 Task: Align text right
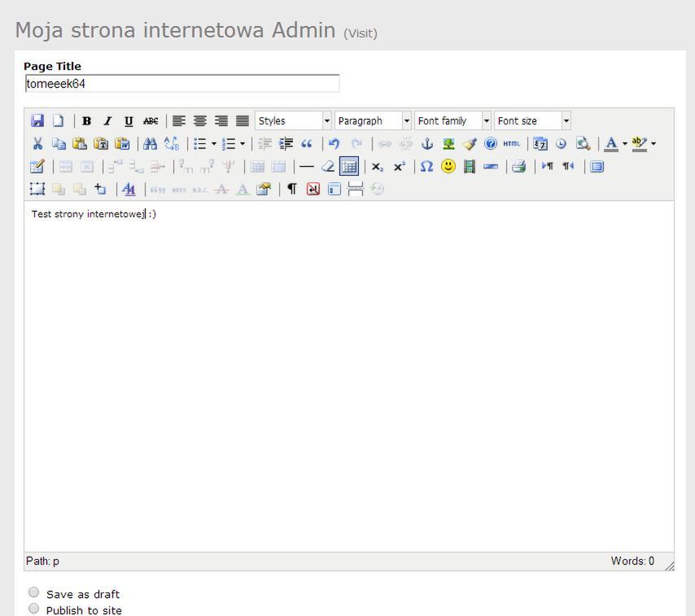[x=221, y=120]
